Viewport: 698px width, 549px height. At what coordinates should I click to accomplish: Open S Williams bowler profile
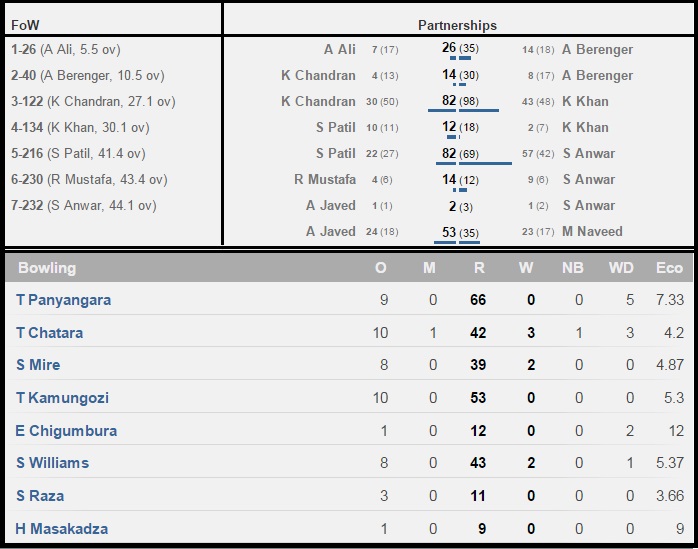pyautogui.click(x=53, y=463)
